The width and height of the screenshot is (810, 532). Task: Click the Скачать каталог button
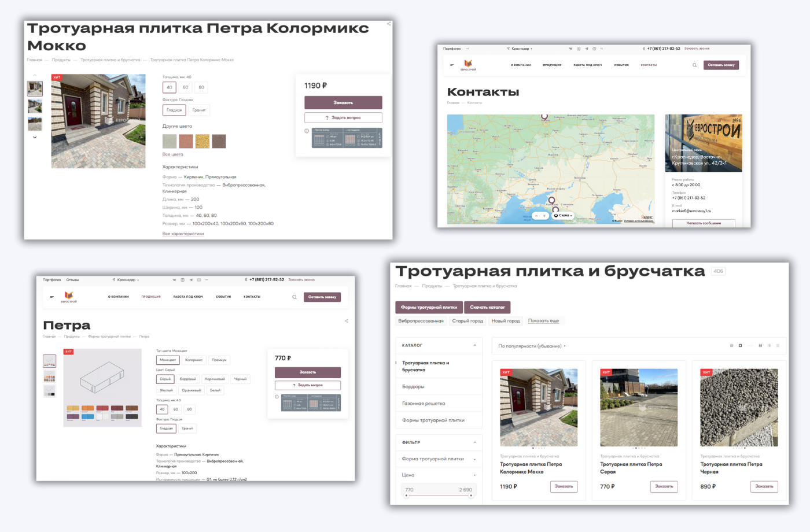click(487, 308)
